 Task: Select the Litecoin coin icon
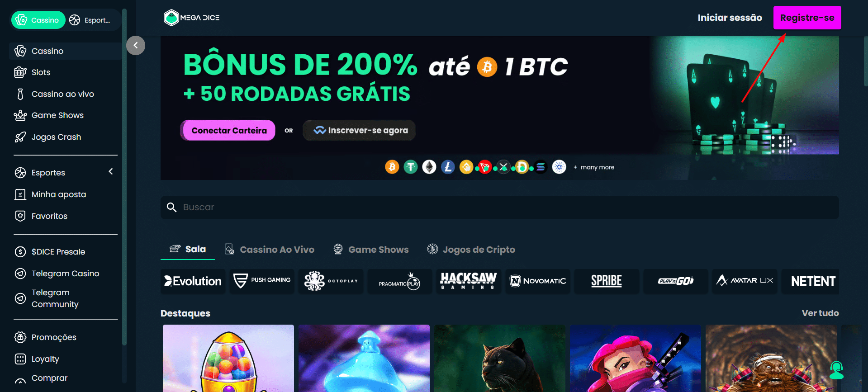point(448,167)
